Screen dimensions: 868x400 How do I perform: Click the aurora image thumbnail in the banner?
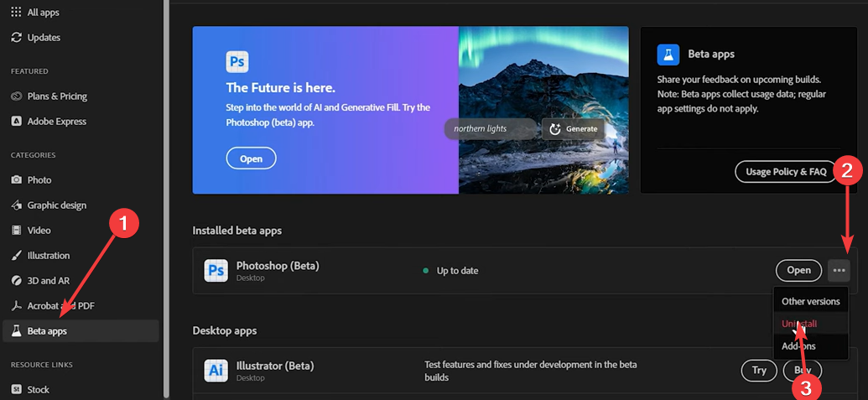click(543, 110)
